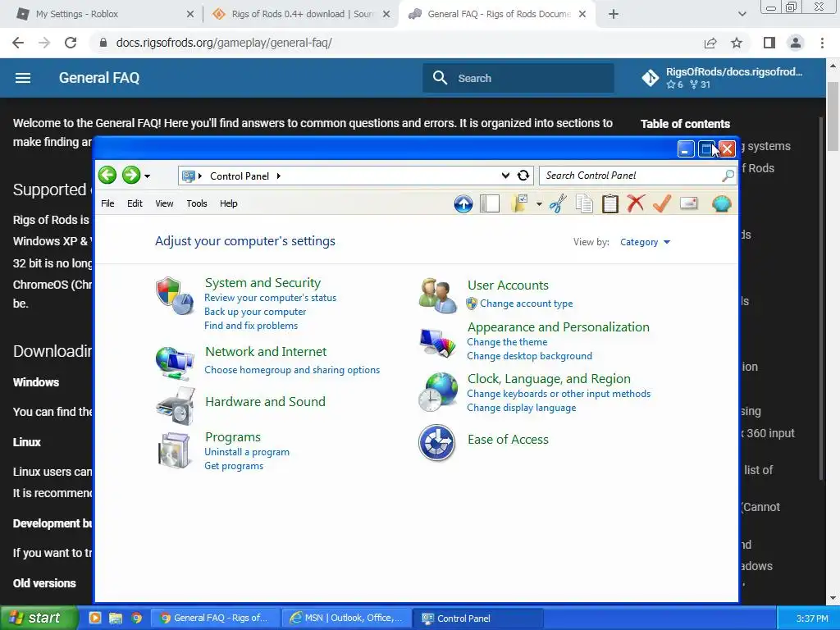Click the orange checkmark Properties toolbar icon
This screenshot has width=840, height=630.
pyautogui.click(x=662, y=203)
